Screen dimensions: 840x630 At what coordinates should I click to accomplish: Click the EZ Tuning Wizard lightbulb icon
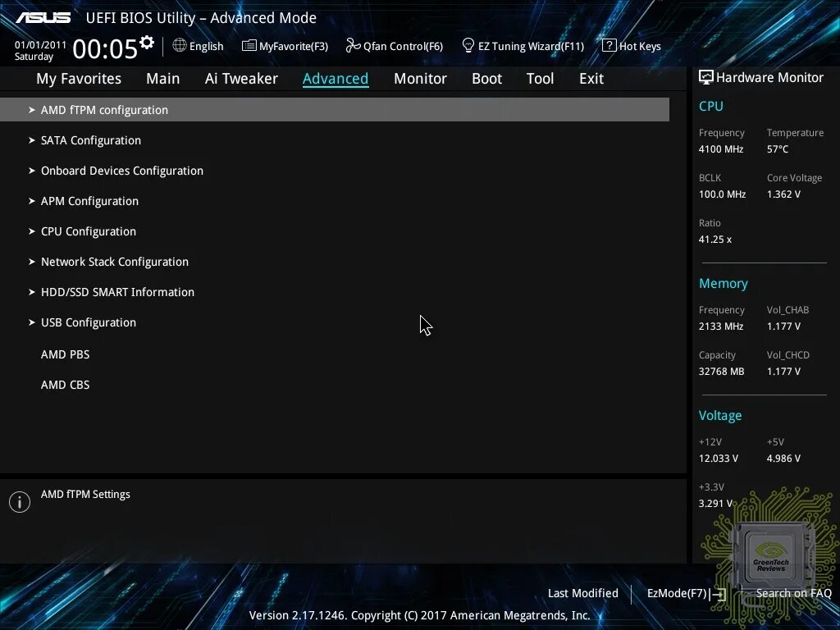pos(468,46)
